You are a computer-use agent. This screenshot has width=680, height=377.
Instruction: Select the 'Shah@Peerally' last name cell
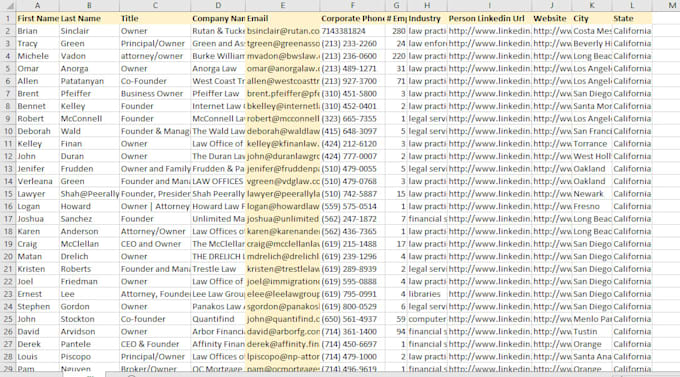tap(89, 194)
